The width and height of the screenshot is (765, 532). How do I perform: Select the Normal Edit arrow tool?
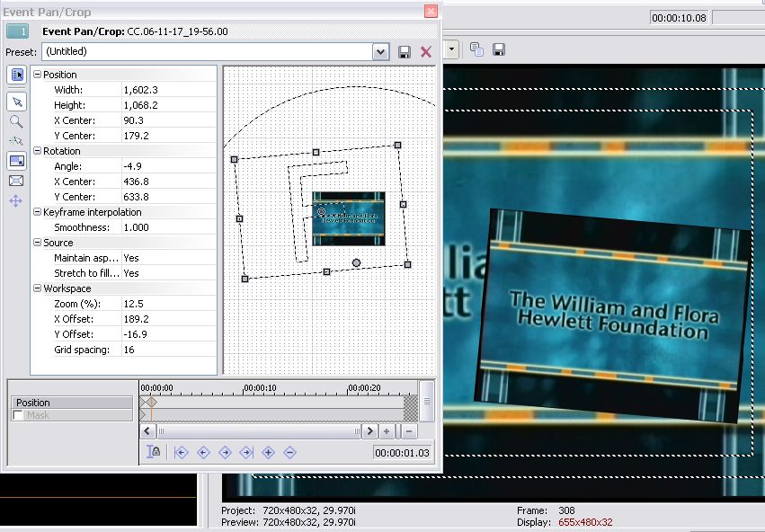17,102
